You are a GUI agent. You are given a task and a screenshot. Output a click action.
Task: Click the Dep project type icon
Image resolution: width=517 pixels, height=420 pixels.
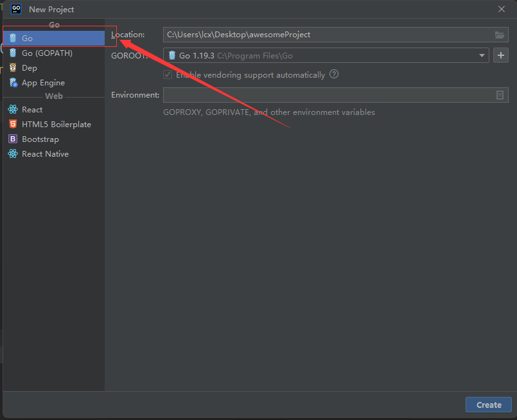[13, 68]
